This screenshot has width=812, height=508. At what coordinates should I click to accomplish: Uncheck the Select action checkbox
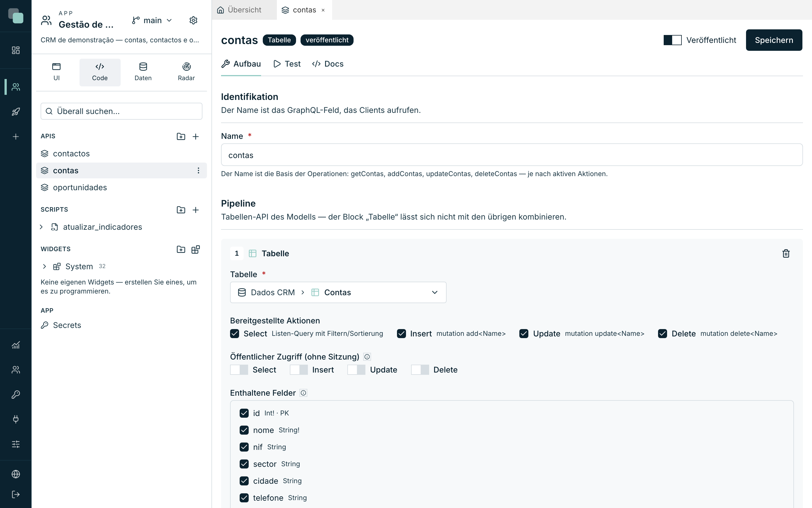[x=235, y=334]
